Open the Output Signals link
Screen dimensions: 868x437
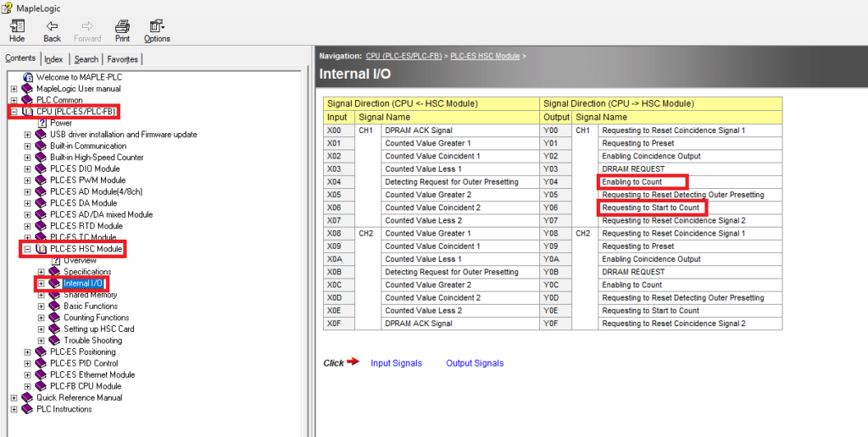pyautogui.click(x=475, y=363)
